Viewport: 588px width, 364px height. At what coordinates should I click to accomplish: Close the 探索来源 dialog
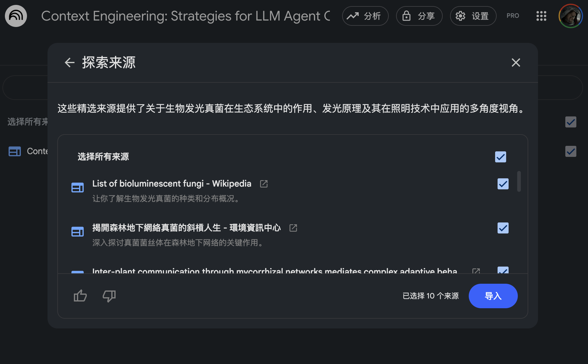coord(516,63)
